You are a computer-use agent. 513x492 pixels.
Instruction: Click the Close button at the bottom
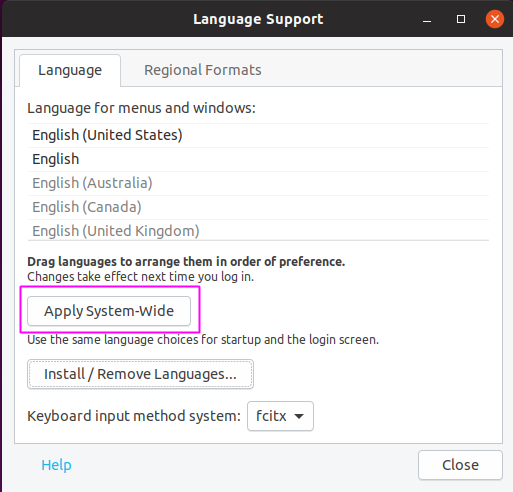tap(460, 465)
